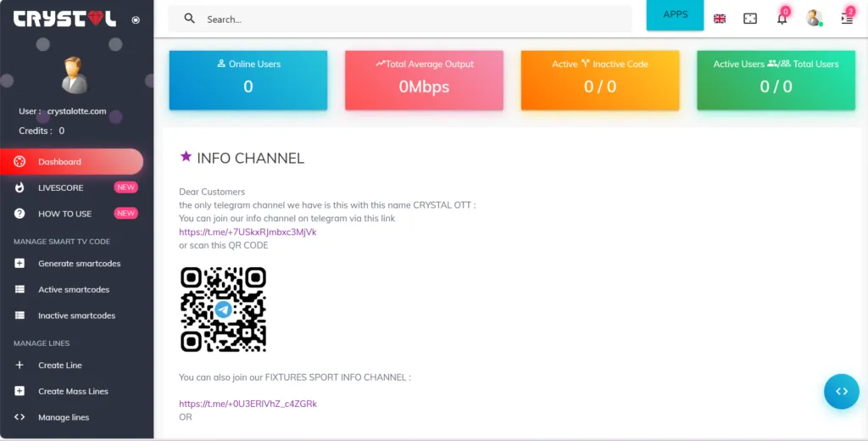Click the Total Average Output card
The height and width of the screenshot is (441, 868).
point(424,81)
